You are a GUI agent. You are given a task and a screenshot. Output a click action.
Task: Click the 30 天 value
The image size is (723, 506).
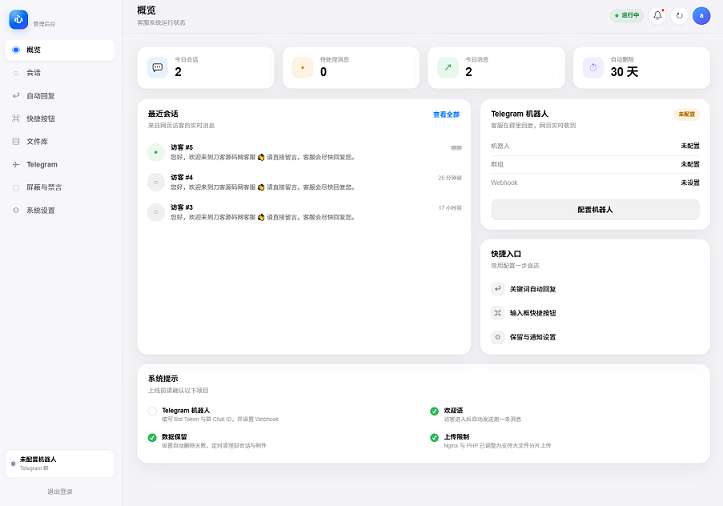pos(624,72)
